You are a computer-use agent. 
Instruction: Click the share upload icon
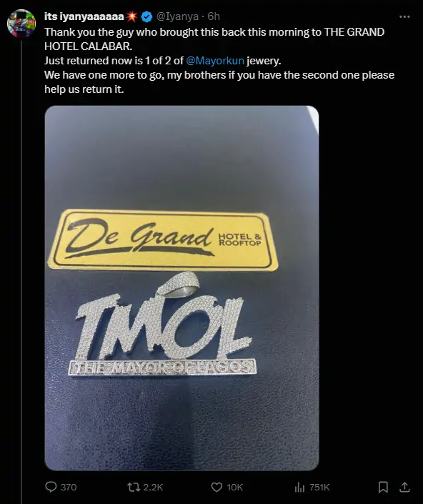pos(404,488)
